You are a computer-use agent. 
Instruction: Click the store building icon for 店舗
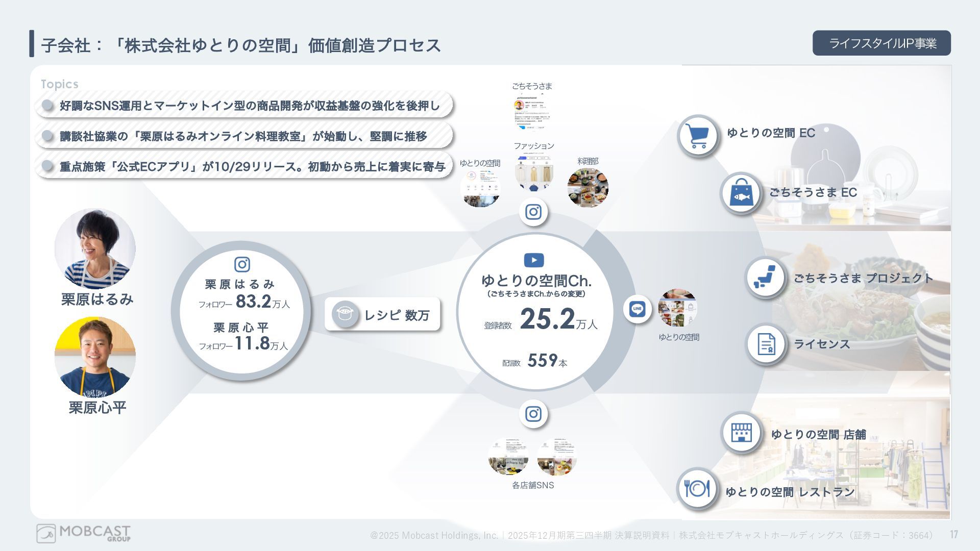(741, 433)
